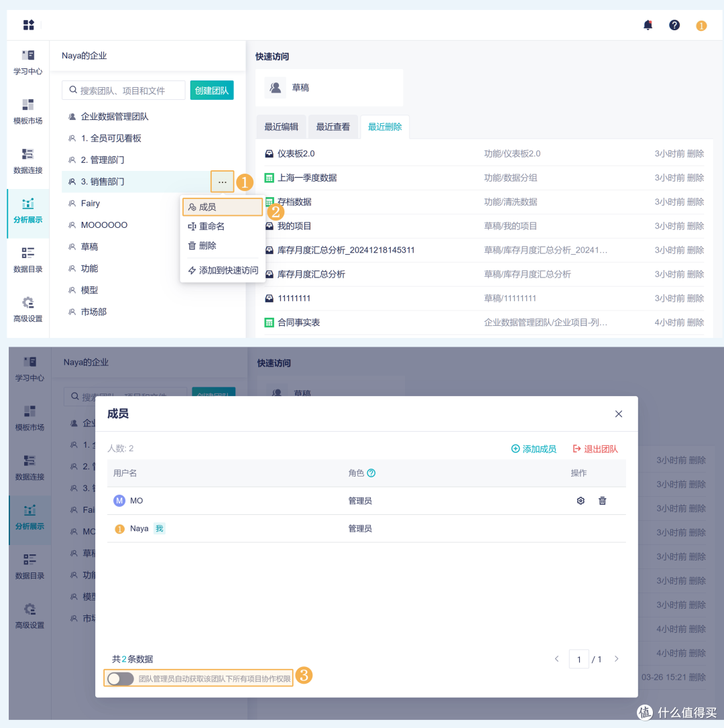Viewport: 724px width, 728px height.
Task: Choose 添加到快速访问 from the context menu
Action: [x=223, y=270]
